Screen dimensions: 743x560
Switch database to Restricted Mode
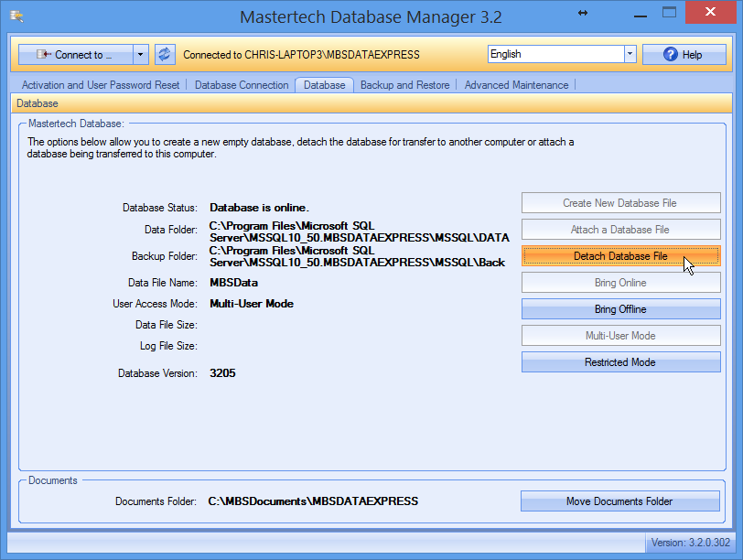click(620, 362)
